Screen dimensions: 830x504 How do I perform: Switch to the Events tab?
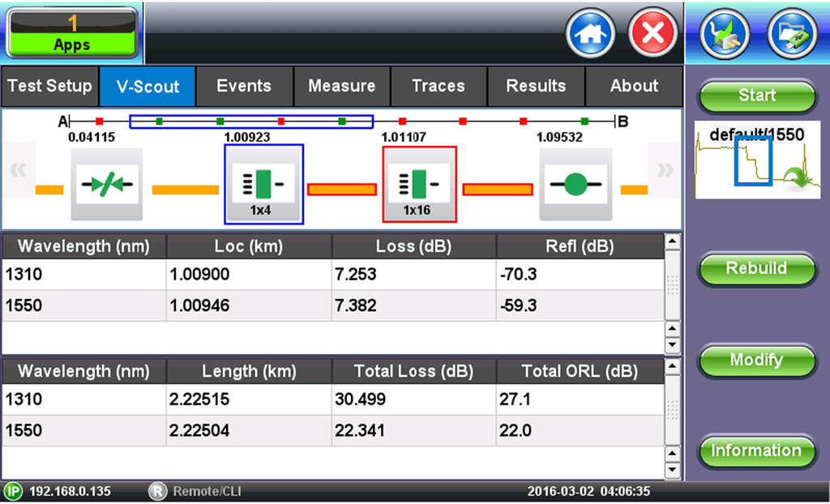click(244, 87)
